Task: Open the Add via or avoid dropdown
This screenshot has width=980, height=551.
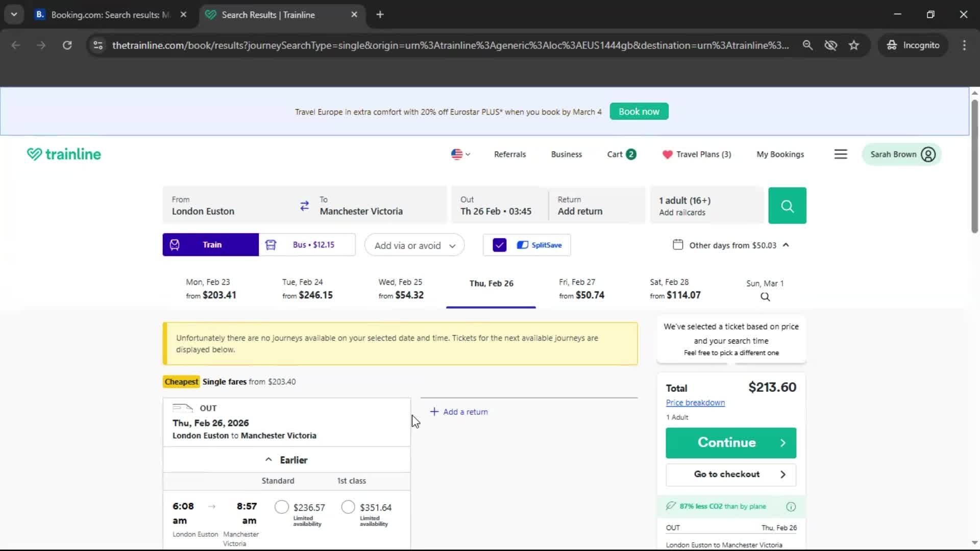Action: (x=414, y=245)
